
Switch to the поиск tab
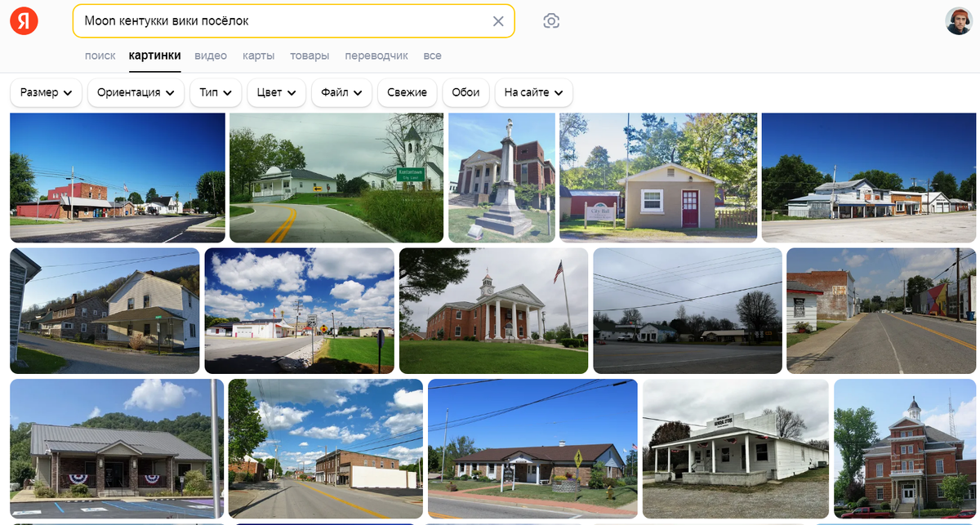100,56
